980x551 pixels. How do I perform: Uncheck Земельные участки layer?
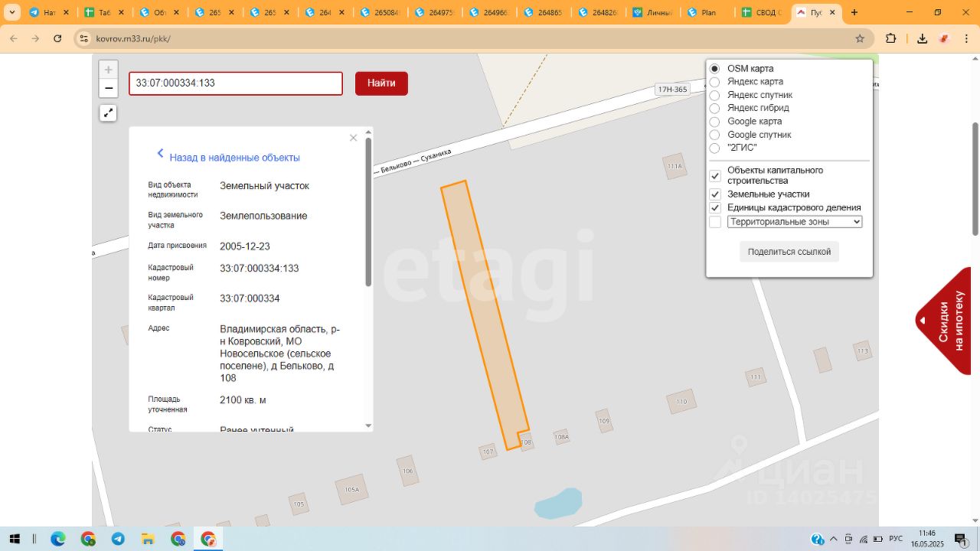coord(715,194)
